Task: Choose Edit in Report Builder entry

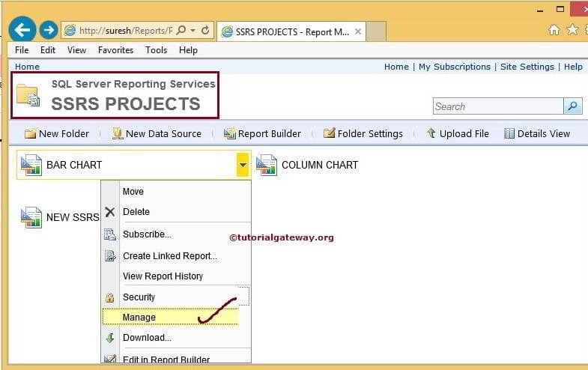Action: (x=166, y=359)
